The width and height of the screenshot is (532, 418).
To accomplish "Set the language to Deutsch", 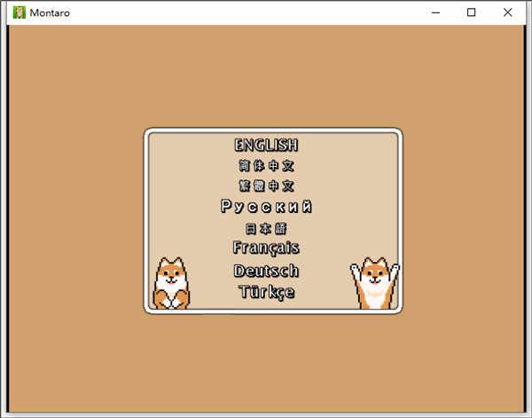I will tap(266, 271).
